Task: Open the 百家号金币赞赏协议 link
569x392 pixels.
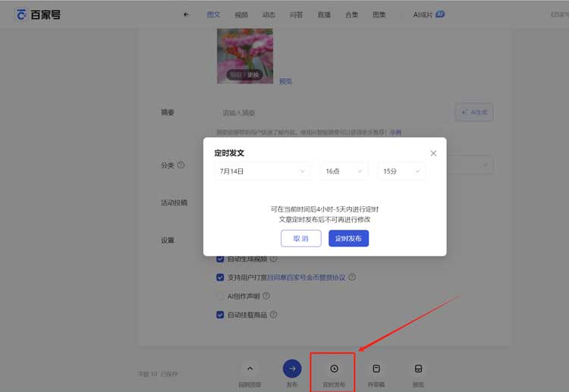Action: [x=306, y=278]
